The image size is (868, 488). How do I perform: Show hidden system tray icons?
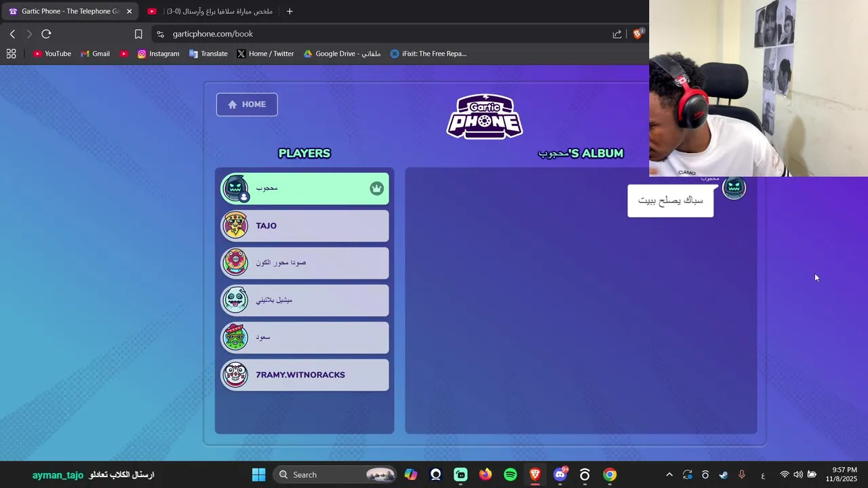point(669,475)
